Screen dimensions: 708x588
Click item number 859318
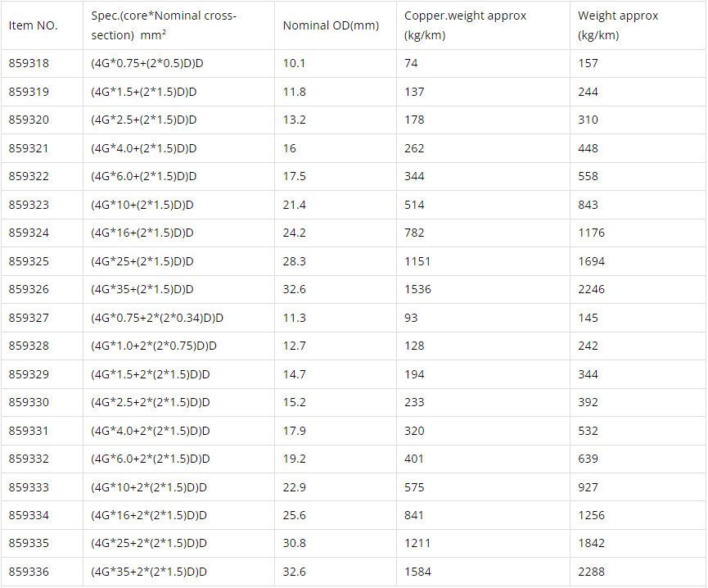pos(29,63)
